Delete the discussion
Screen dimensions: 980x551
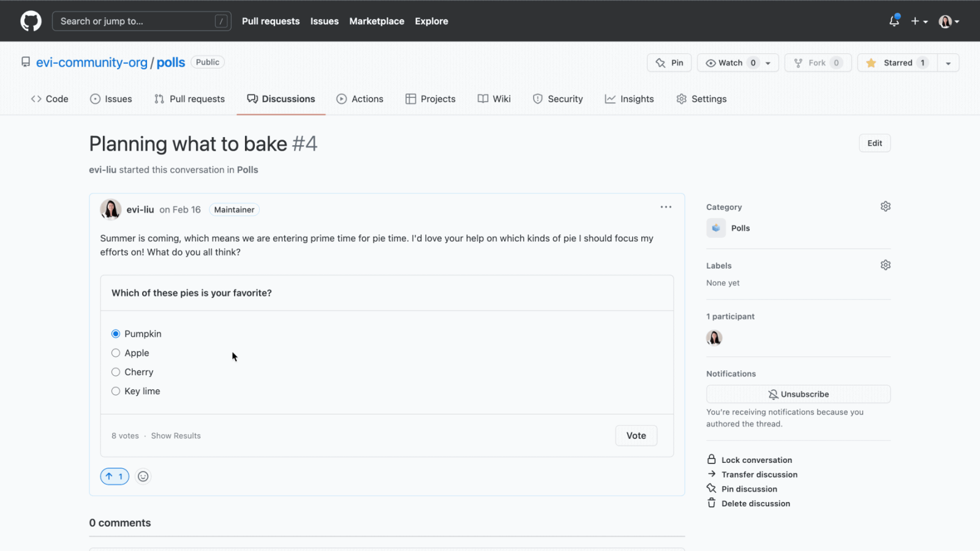(x=755, y=503)
